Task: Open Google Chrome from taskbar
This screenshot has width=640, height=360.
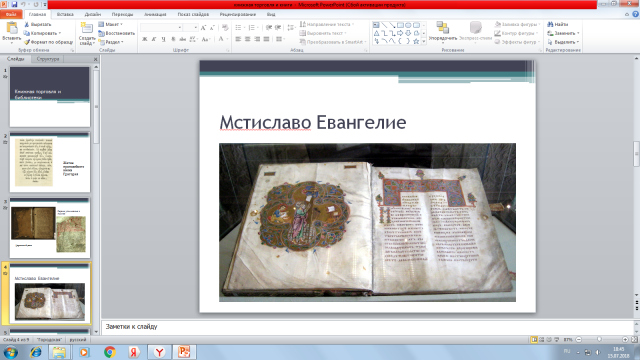Action: pos(109,352)
